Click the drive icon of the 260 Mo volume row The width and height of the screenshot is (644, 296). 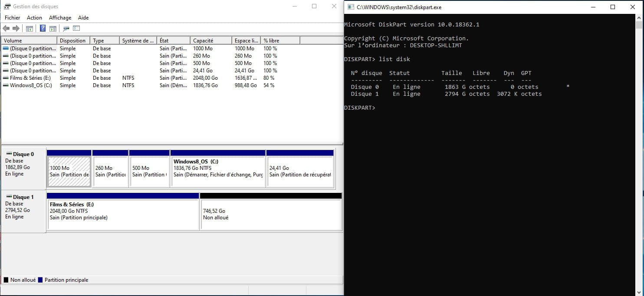coord(6,56)
